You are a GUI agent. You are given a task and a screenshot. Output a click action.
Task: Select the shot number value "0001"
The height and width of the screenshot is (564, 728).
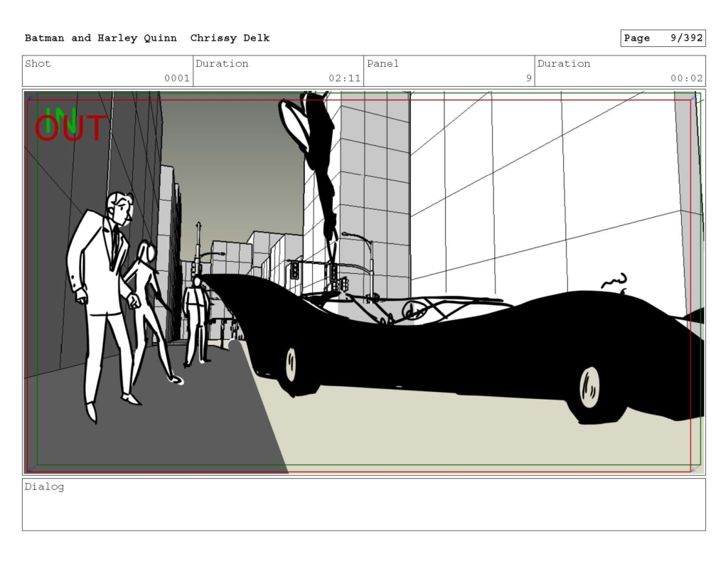point(177,78)
